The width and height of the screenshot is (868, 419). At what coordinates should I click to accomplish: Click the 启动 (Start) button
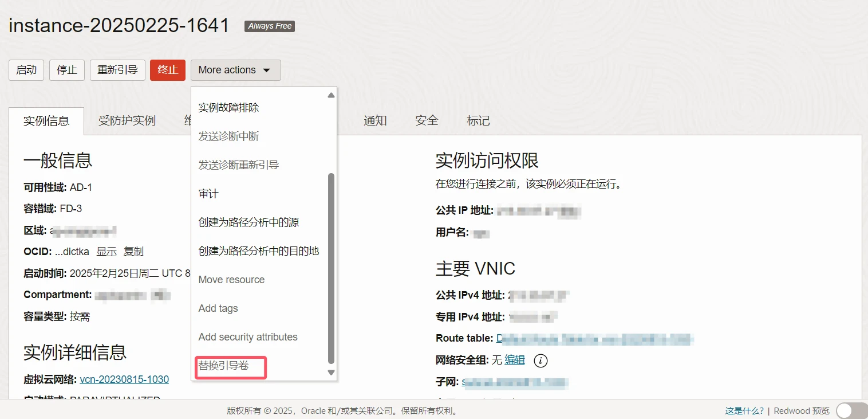[x=26, y=70]
